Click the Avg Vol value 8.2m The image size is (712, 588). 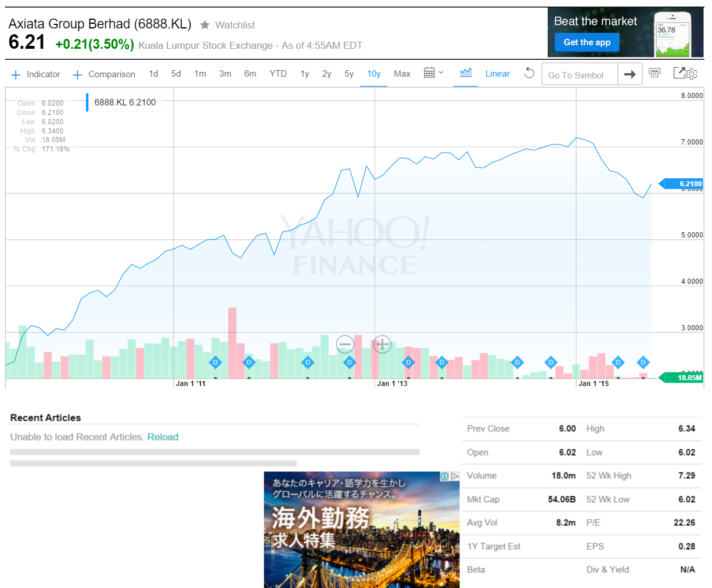pyautogui.click(x=566, y=522)
